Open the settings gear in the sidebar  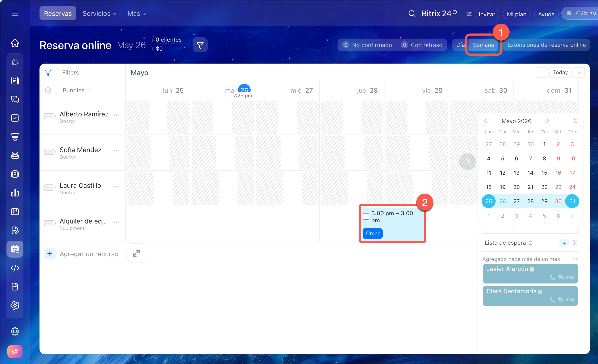point(15,331)
